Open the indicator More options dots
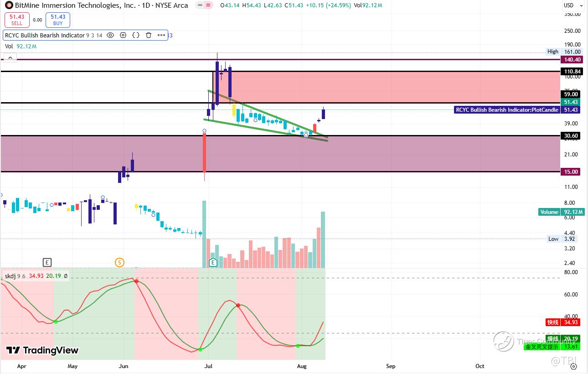 [x=161, y=35]
